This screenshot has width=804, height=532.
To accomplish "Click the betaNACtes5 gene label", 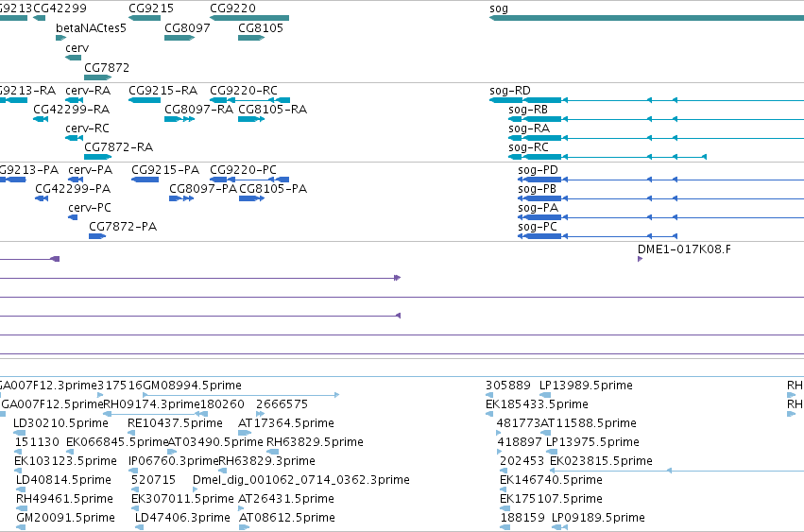I will pyautogui.click(x=92, y=28).
